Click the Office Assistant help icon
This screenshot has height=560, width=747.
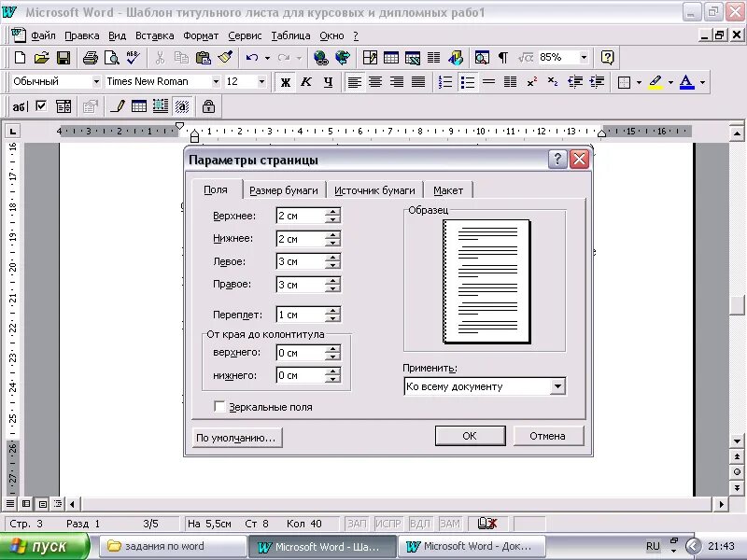point(607,58)
